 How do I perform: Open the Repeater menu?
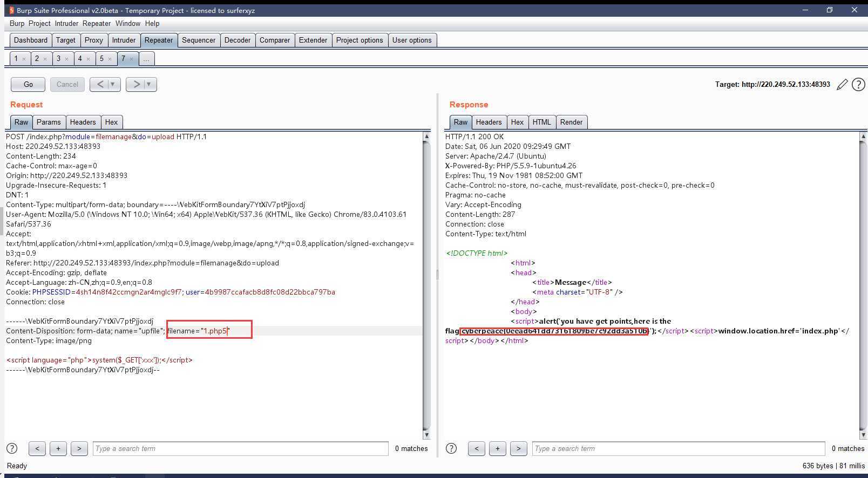(97, 23)
